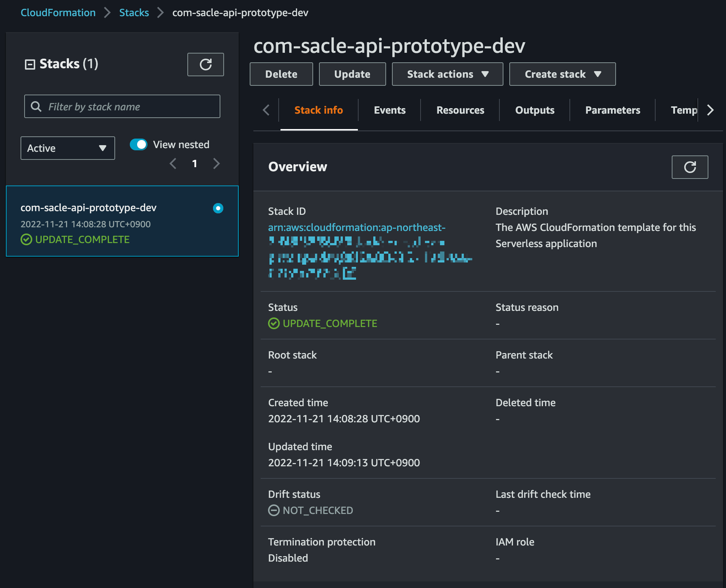Click the Update button
This screenshot has width=726, height=588.
coord(352,74)
